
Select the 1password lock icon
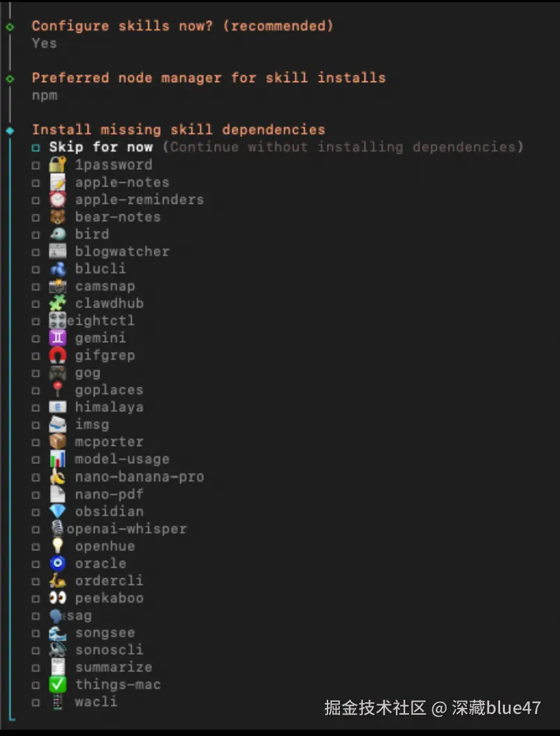click(x=58, y=165)
